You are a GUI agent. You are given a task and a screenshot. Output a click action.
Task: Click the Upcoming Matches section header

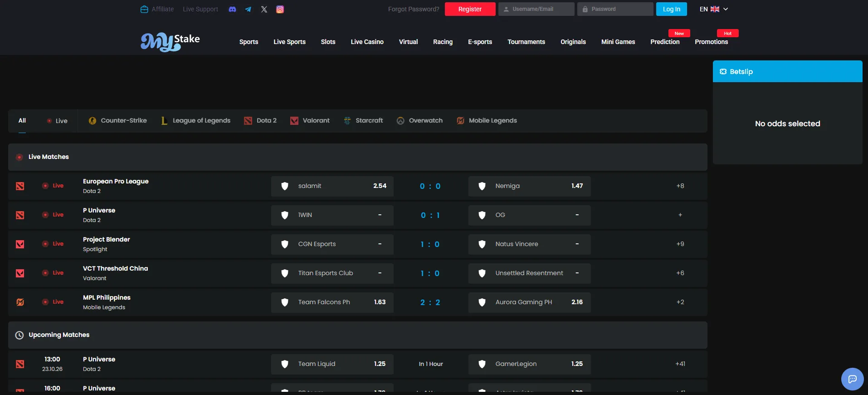(x=357, y=335)
